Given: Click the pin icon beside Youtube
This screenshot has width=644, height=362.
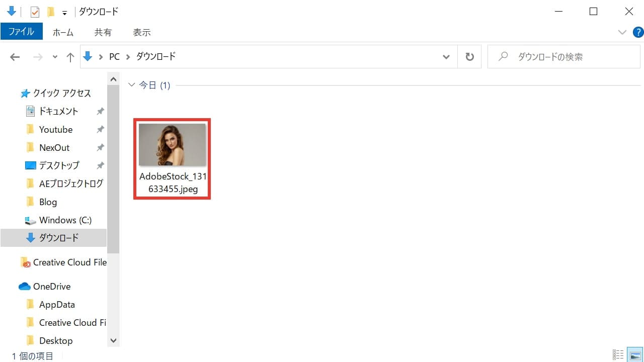Looking at the screenshot, I should [x=100, y=129].
